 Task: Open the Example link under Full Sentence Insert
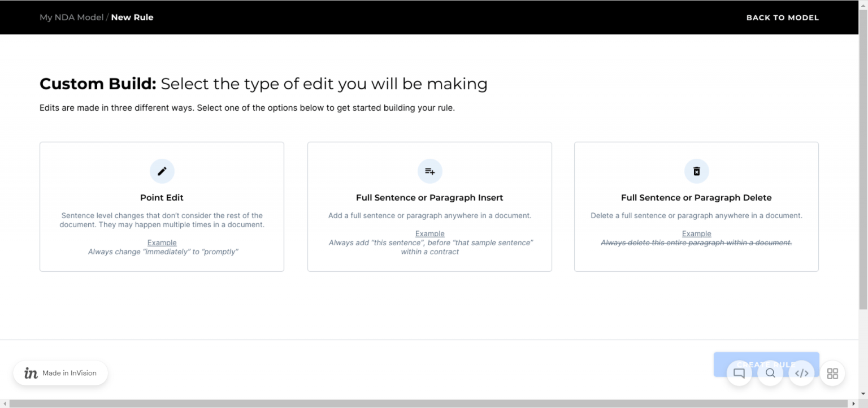(x=429, y=233)
